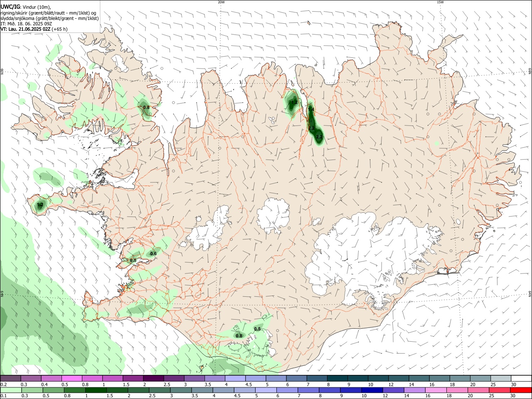Viewport: 532px width, 399px height.
Task: Pick the green swatch labeled 0.5 in lower legend
Action: coord(53,390)
